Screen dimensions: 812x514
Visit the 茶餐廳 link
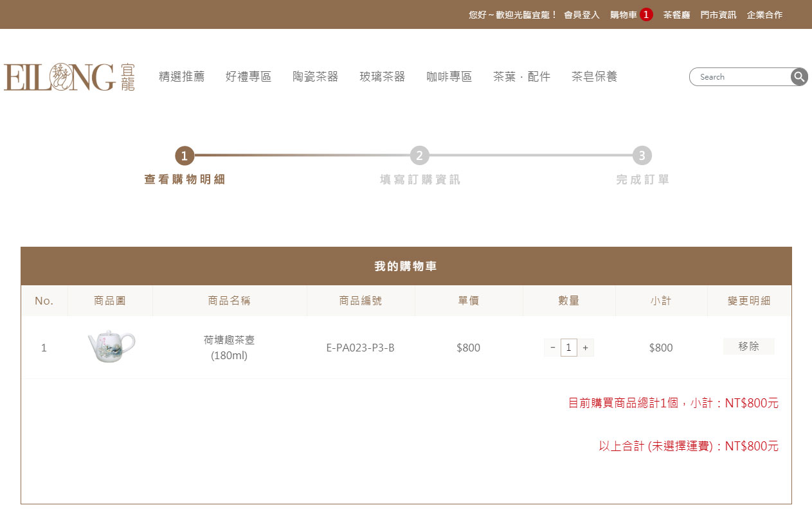pos(676,15)
